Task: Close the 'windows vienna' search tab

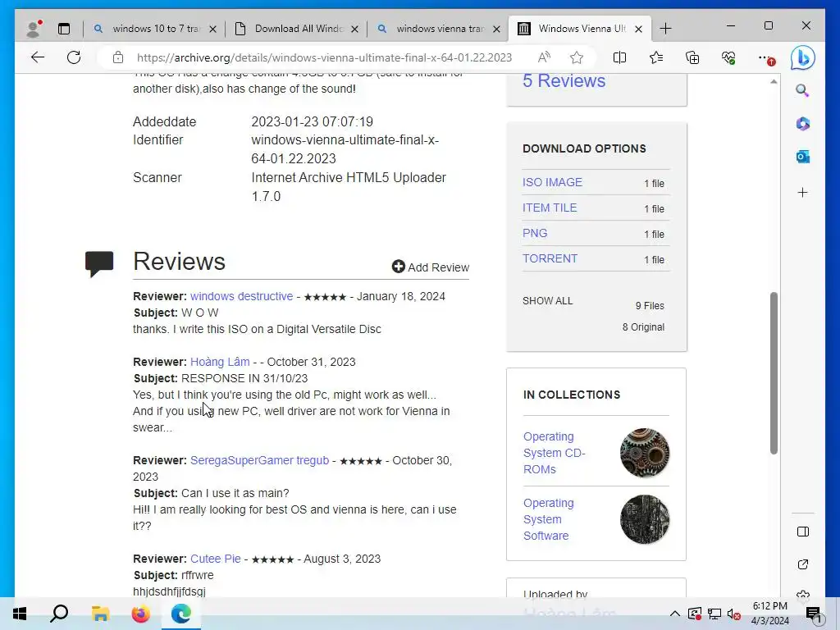Action: (x=496, y=29)
